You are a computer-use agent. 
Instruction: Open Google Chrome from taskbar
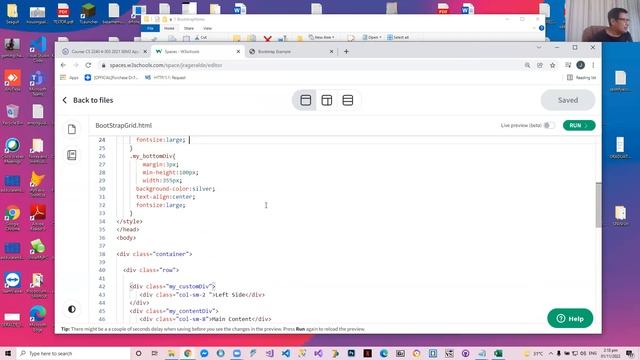(x=188, y=353)
